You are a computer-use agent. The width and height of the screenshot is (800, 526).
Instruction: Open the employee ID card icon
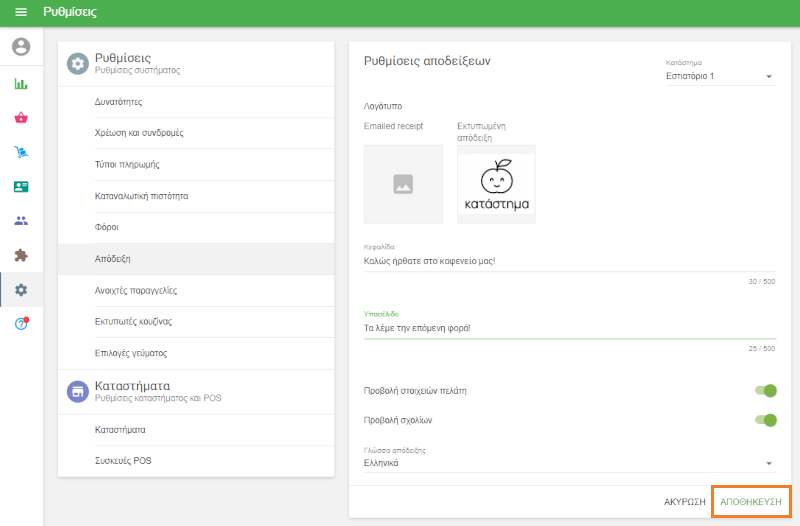pos(21,187)
